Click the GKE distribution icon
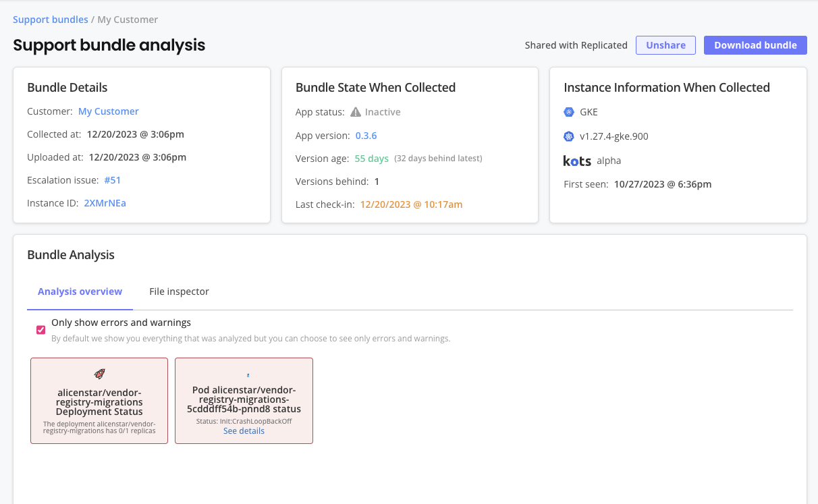The image size is (818, 504). tap(568, 111)
